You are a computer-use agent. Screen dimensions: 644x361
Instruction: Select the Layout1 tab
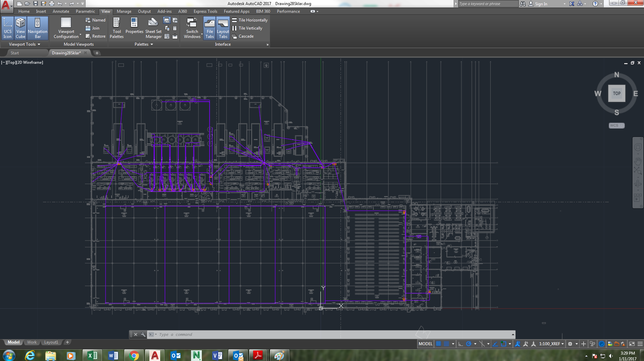pyautogui.click(x=51, y=342)
